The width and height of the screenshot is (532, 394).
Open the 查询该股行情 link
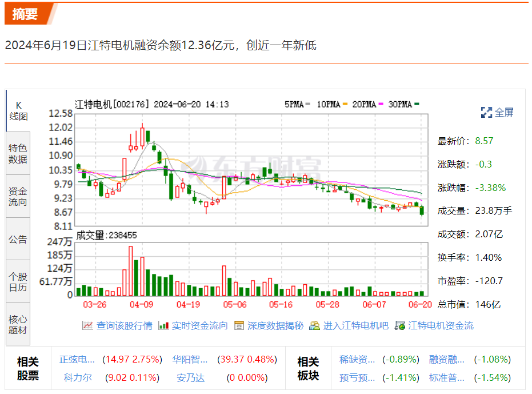tap(124, 326)
